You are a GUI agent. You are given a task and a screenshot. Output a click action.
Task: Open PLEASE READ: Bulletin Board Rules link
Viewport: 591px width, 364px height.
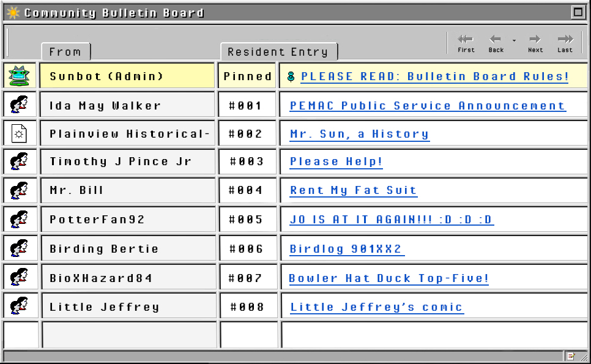tap(434, 76)
